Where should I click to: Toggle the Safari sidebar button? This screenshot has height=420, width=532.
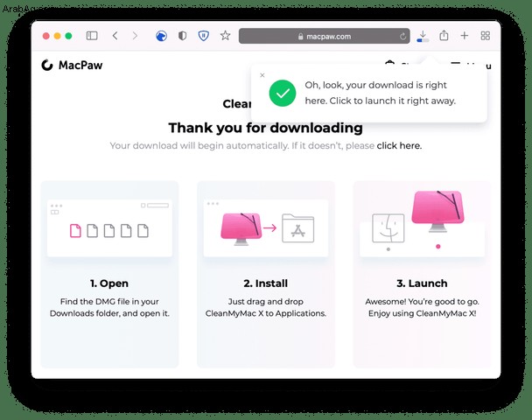pyautogui.click(x=92, y=36)
